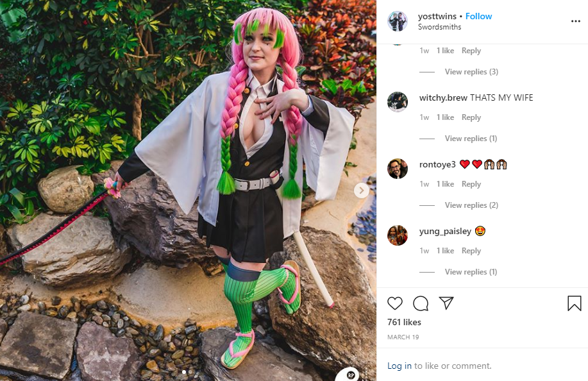Screen dimensions: 588x381
Task: Open rontoye3's profile avatar
Action: coord(398,169)
